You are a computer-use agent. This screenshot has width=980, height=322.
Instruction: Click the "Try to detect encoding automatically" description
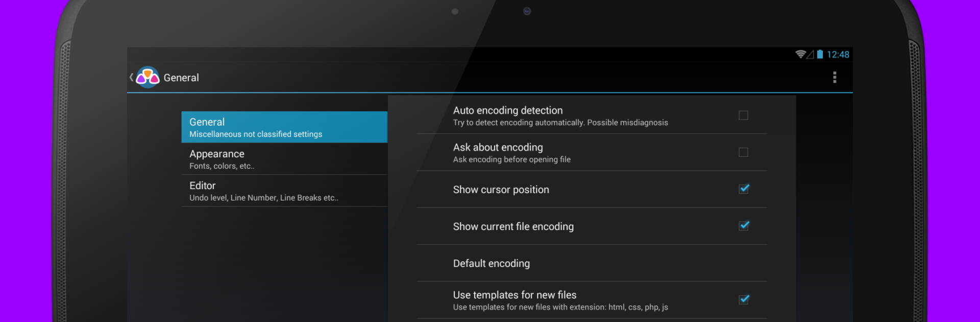coord(560,123)
